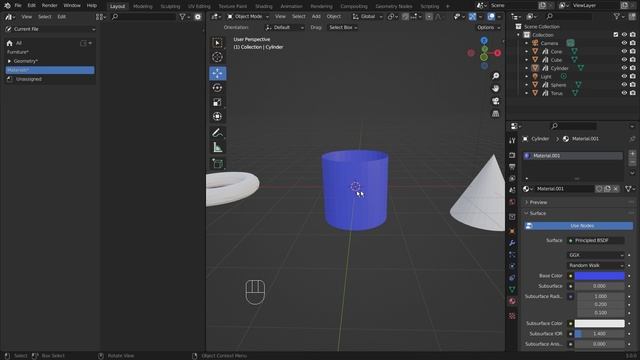Select the Add Cube tool
This screenshot has height=360, width=640.
217,164
